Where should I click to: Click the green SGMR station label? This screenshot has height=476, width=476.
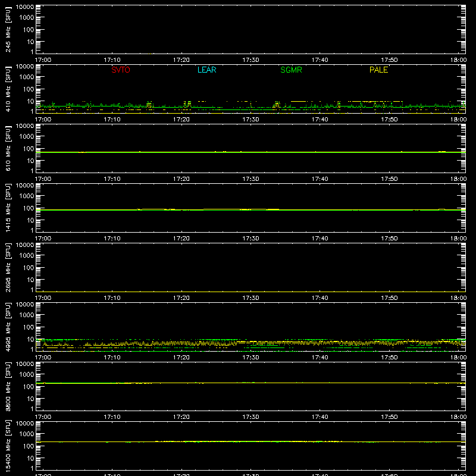pyautogui.click(x=291, y=70)
